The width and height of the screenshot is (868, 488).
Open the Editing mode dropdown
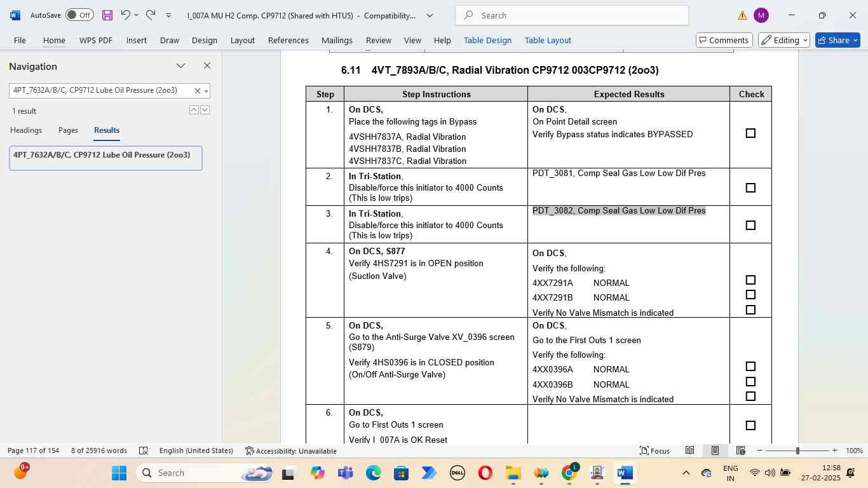point(785,40)
